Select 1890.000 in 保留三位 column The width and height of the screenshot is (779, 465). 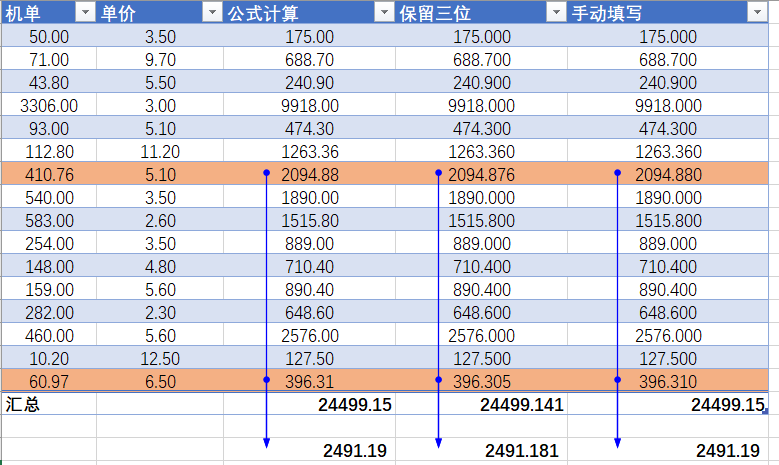tap(481, 198)
